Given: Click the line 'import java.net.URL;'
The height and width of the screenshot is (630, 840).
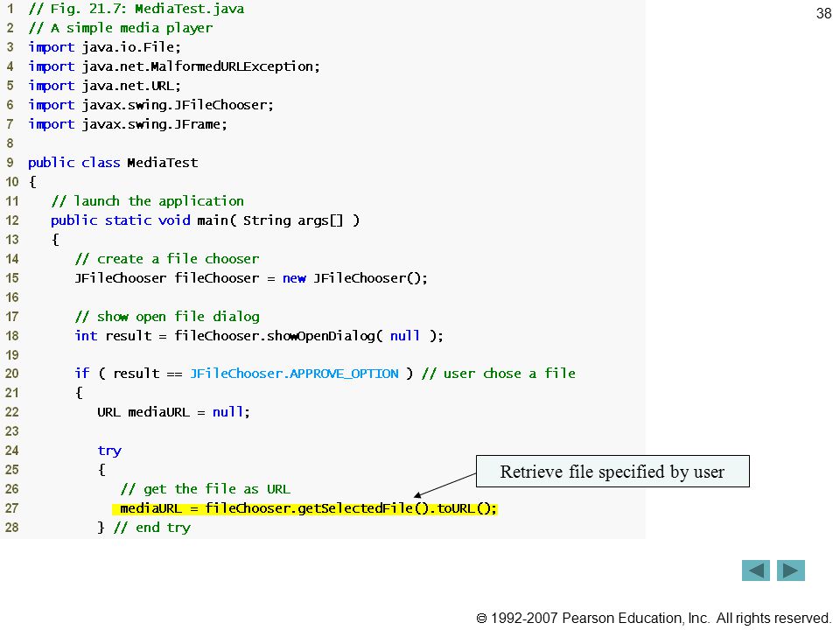Looking at the screenshot, I should 104,86.
